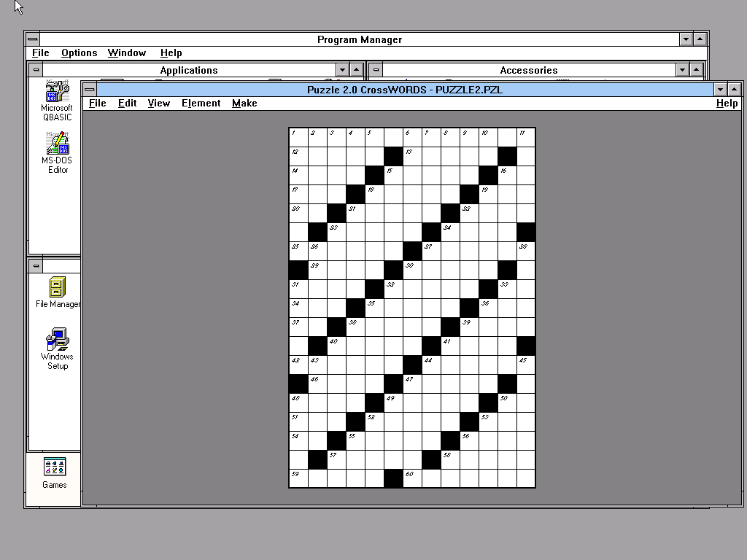Open the Make menu in Puzzle
Image resolution: width=747 pixels, height=560 pixels.
(x=244, y=103)
